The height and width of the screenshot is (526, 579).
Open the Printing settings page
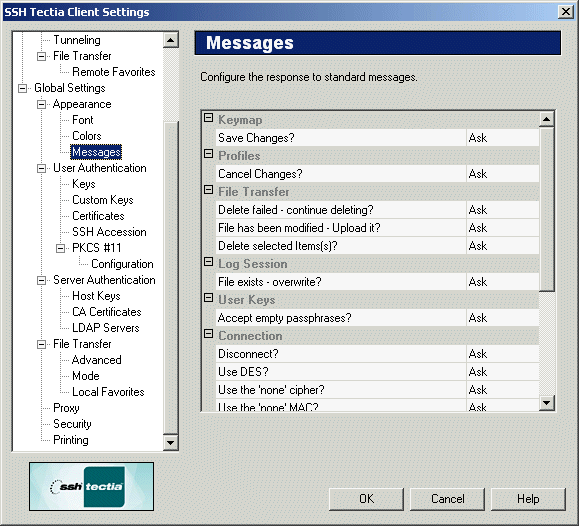tap(71, 440)
